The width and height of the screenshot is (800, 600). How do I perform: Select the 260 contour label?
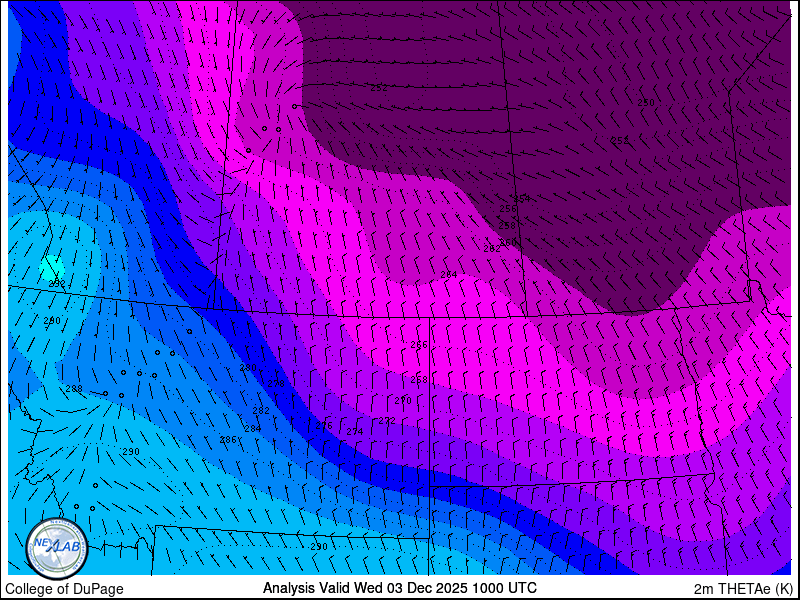508,243
